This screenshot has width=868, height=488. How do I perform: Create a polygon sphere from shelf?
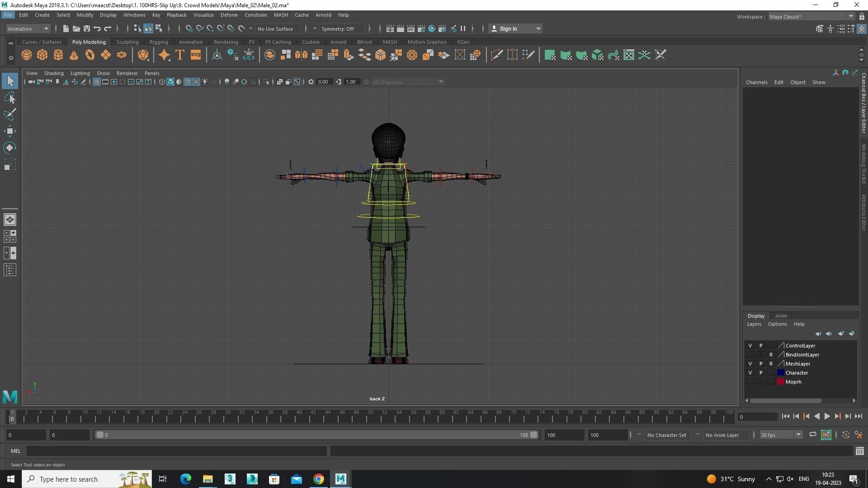pyautogui.click(x=27, y=55)
